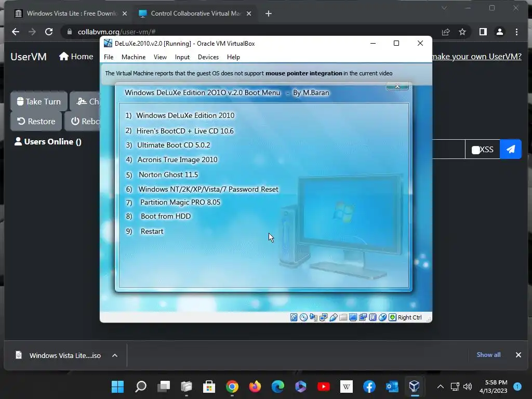Bookmark this page with the star icon
Viewport: 532px width, 399px height.
pos(462,32)
